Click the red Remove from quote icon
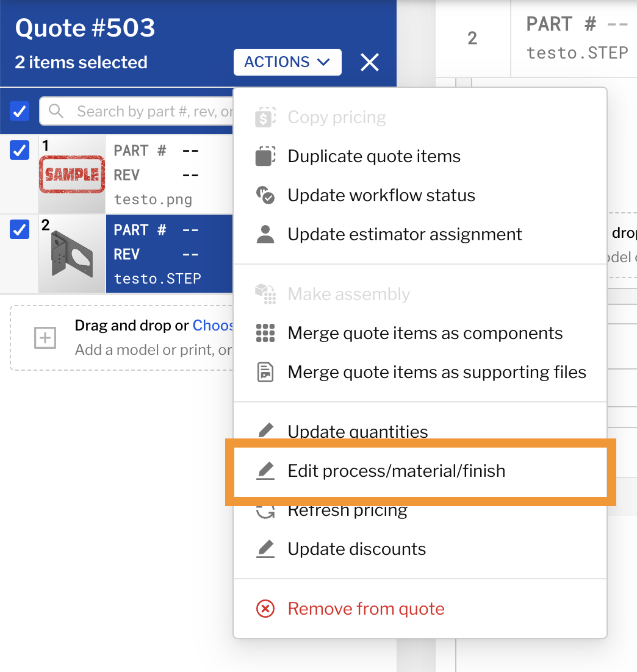Screen dimensions: 637x672 [265, 609]
